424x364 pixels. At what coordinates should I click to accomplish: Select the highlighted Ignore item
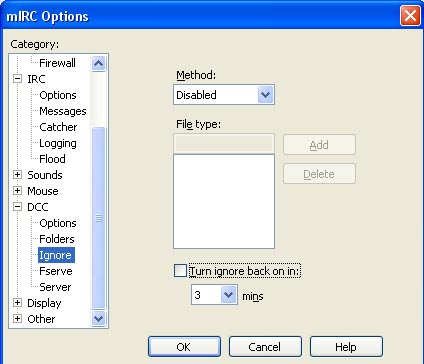click(56, 255)
